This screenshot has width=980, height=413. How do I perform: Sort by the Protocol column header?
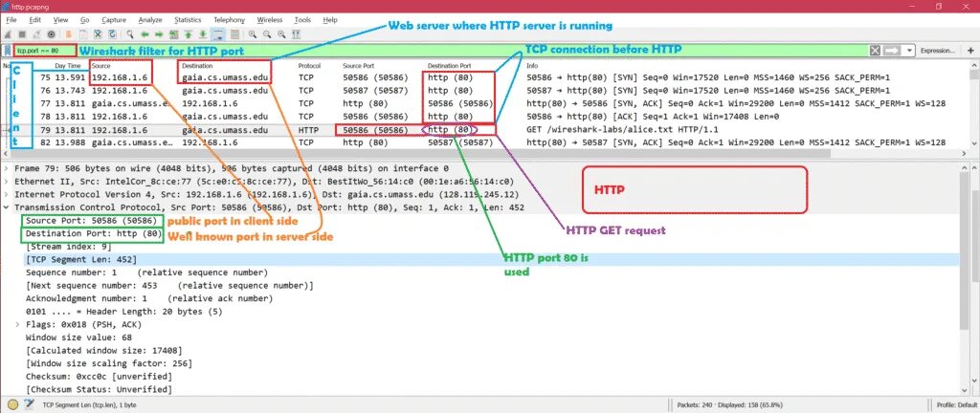(310, 66)
